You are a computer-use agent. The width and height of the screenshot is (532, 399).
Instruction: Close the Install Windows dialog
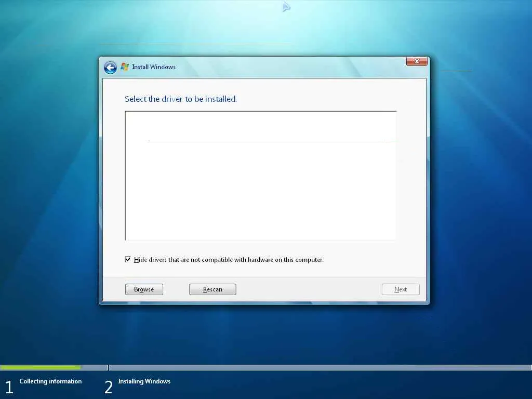(x=417, y=61)
